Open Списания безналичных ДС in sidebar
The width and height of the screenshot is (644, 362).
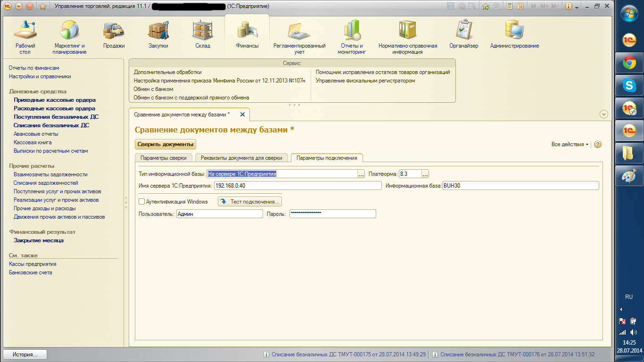click(x=51, y=125)
